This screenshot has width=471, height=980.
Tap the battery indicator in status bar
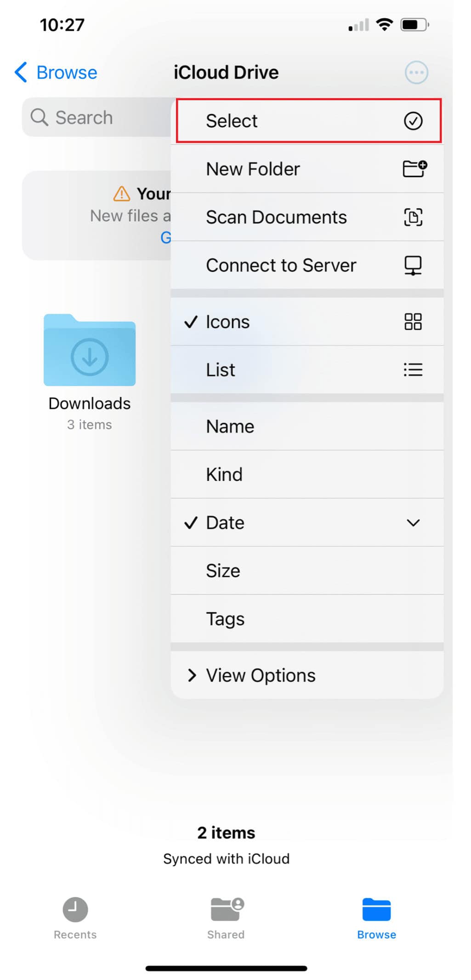tap(414, 24)
